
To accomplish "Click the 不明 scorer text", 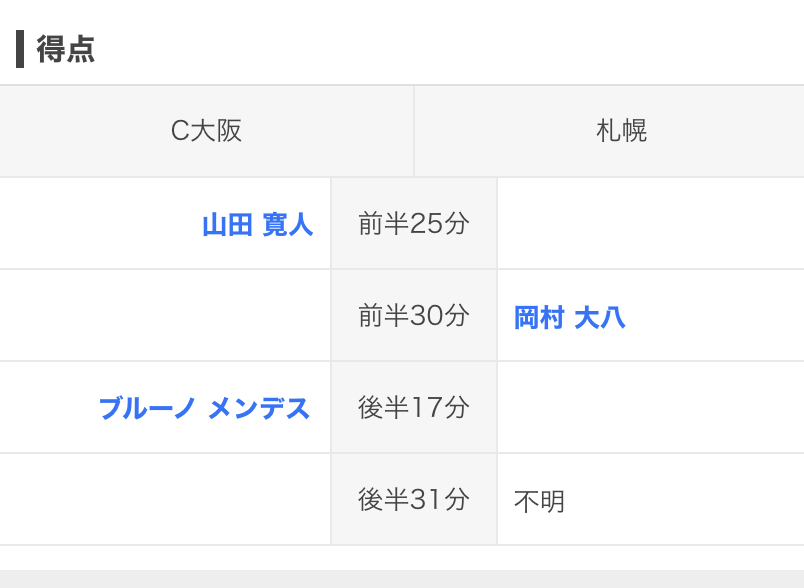I will coord(539,501).
